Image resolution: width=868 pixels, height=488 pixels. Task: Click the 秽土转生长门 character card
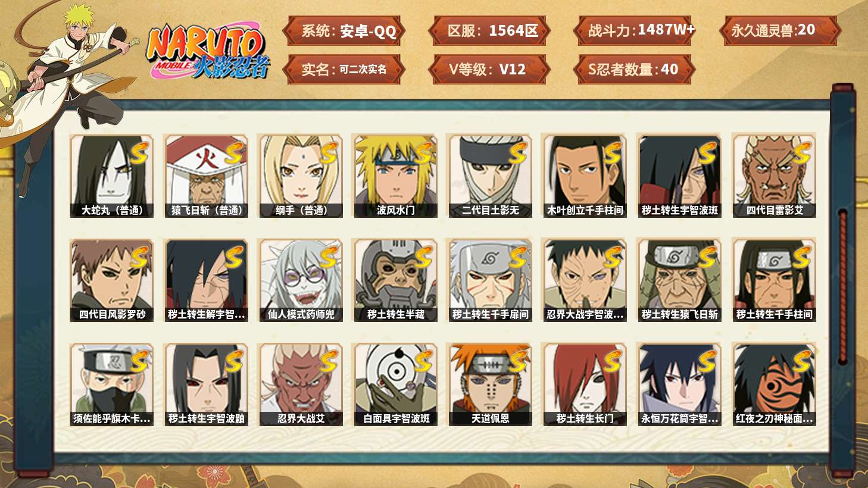tap(585, 384)
